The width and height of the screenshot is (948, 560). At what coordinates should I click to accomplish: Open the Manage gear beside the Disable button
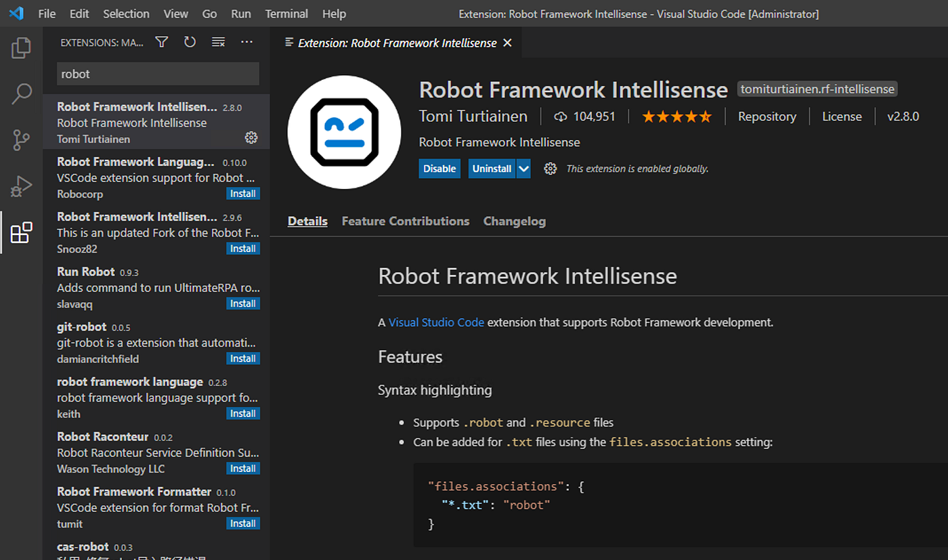[550, 168]
